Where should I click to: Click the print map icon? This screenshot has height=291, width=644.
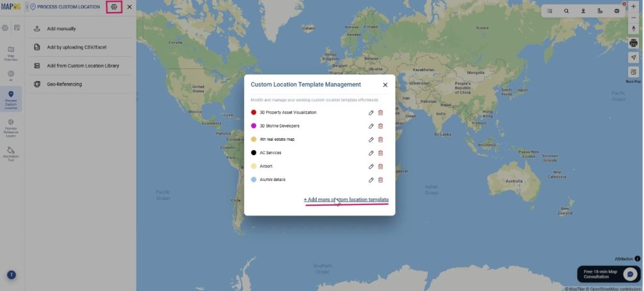pos(633,43)
